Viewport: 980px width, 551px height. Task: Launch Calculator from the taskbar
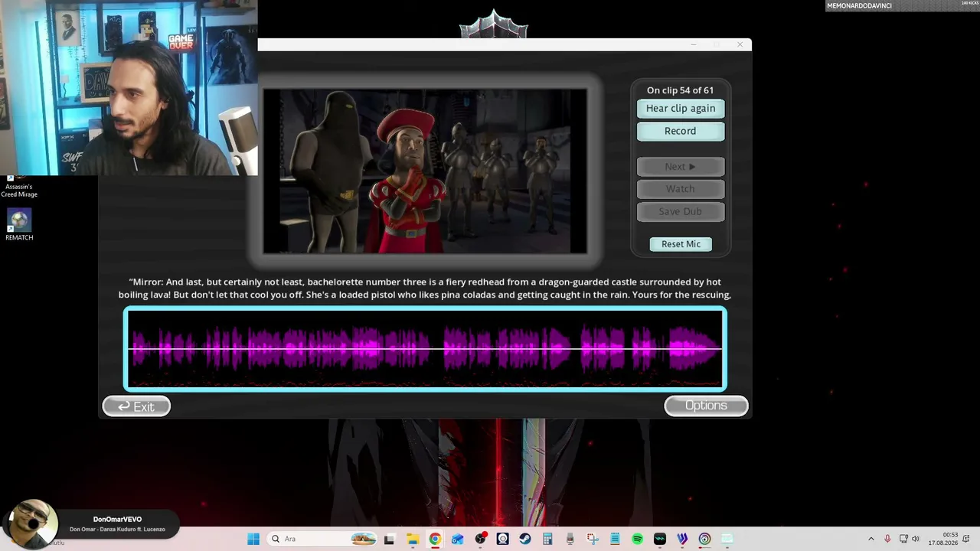click(x=547, y=539)
